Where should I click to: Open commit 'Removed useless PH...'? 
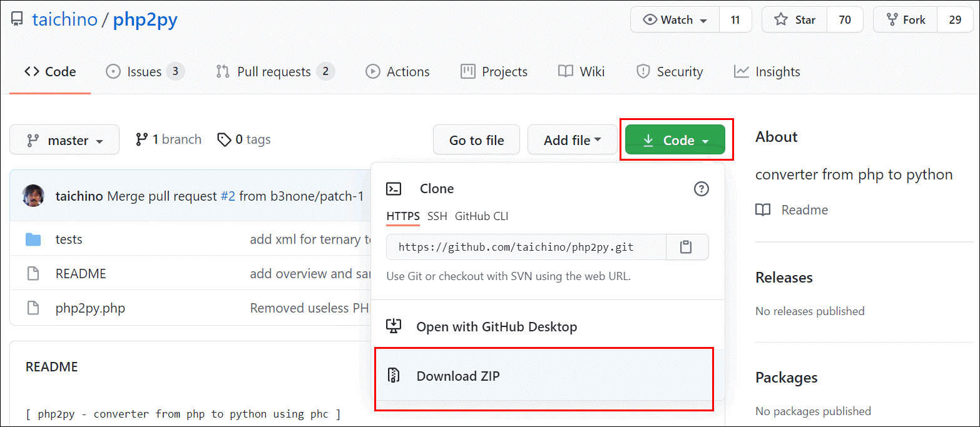coord(310,308)
